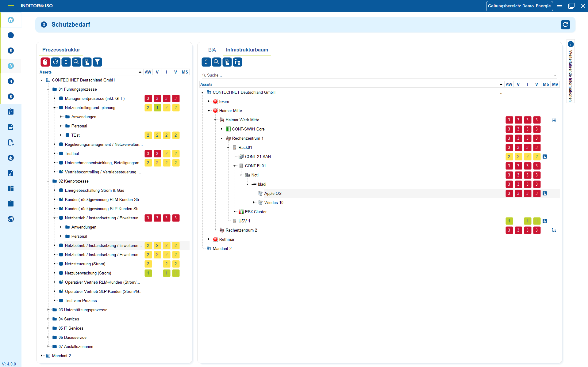Switch to the BIA tab
588x367 pixels.
pyautogui.click(x=212, y=50)
